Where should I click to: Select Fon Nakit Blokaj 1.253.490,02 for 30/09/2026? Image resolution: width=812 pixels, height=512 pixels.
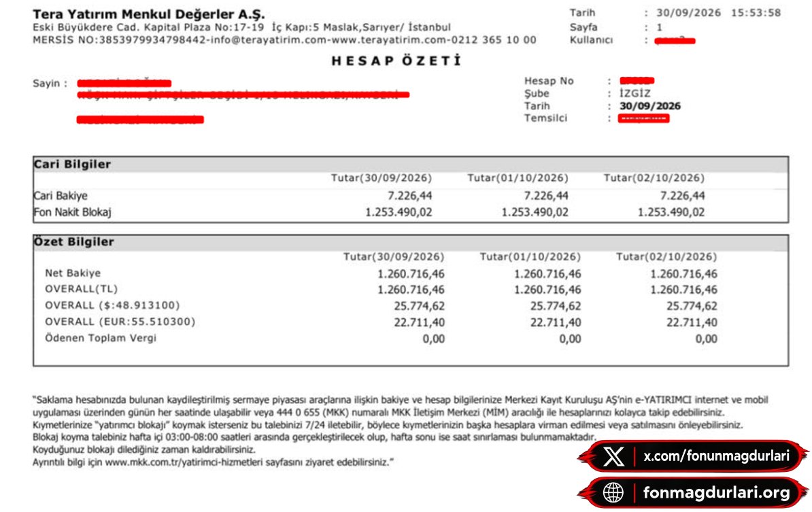click(x=399, y=212)
